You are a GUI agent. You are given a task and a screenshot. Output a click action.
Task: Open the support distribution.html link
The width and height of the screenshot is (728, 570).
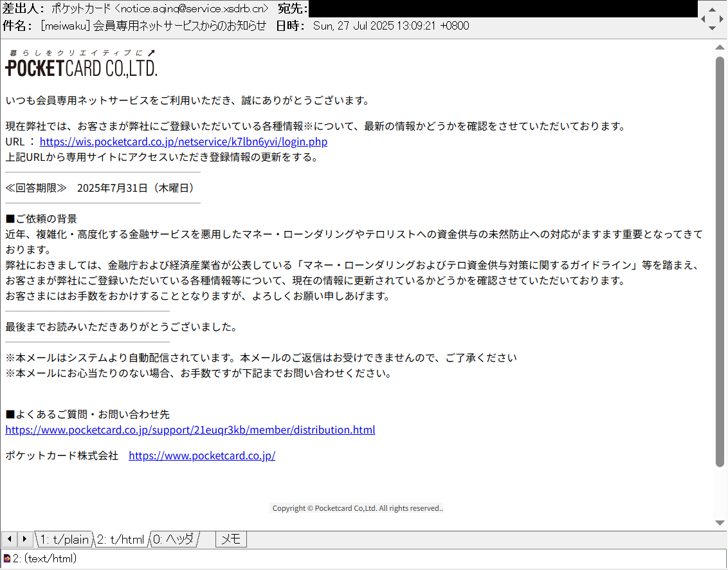coord(190,430)
